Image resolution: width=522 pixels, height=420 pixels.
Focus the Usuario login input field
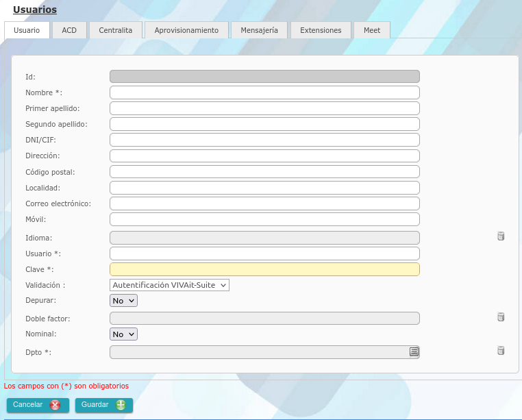coord(264,254)
